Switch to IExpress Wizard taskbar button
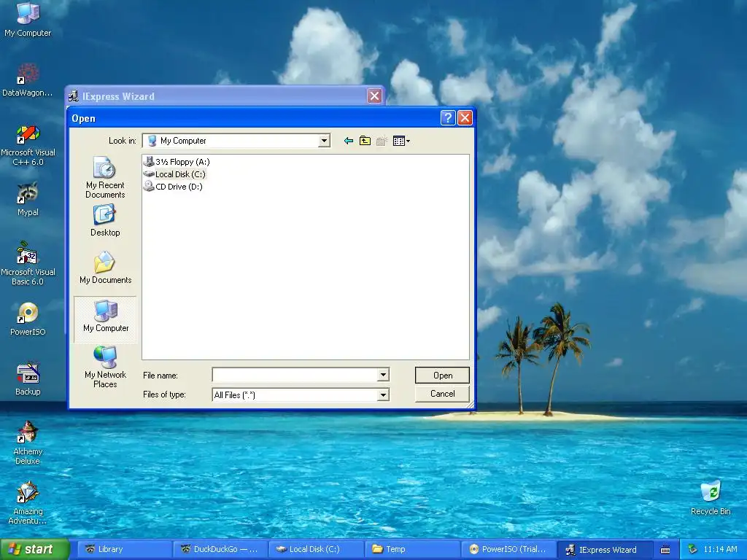 tap(605, 549)
